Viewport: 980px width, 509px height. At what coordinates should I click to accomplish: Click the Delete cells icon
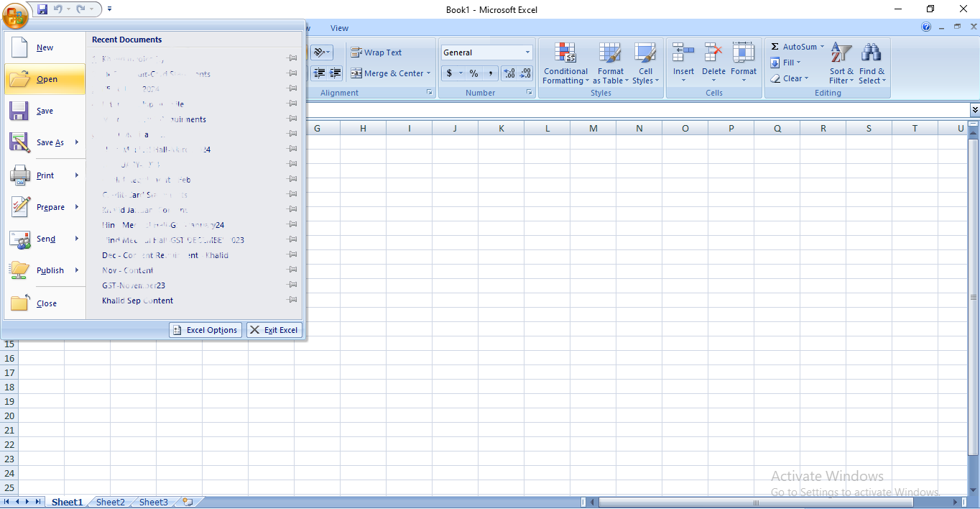713,53
